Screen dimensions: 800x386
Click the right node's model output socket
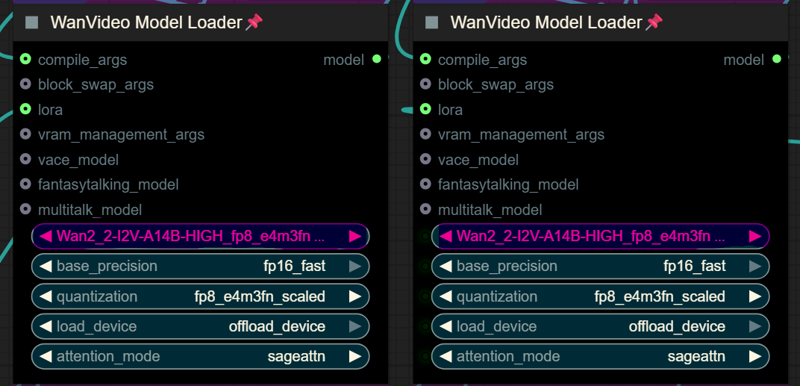pyautogui.click(x=777, y=59)
